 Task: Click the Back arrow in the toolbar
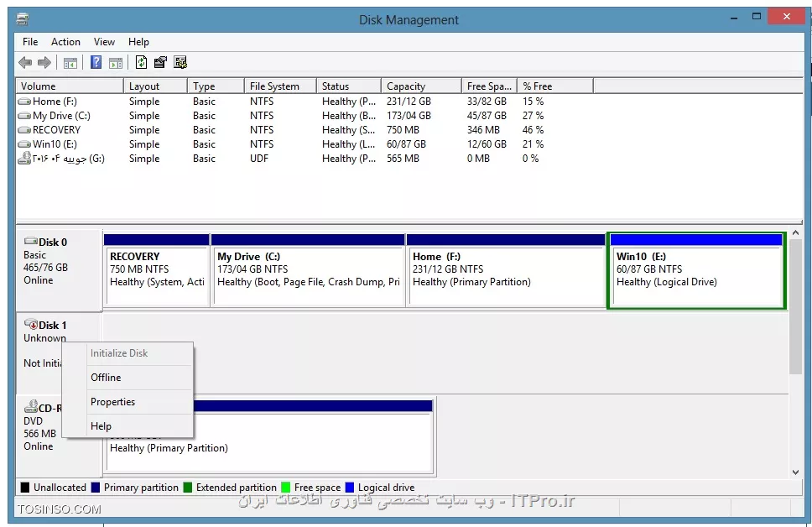pos(25,63)
